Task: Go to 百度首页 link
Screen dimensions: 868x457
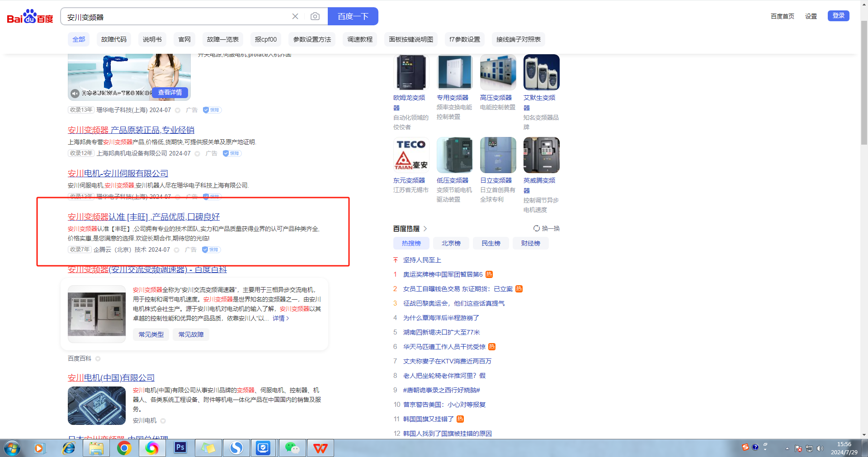Action: (x=783, y=16)
